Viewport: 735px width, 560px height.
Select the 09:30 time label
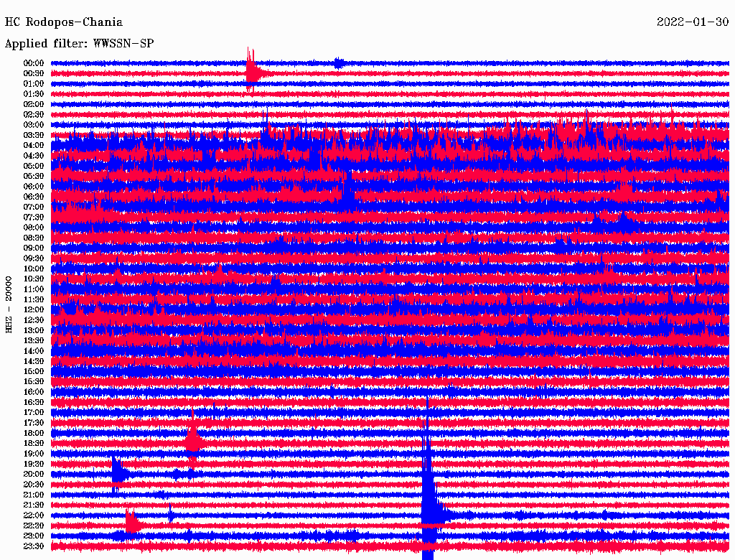coord(33,258)
